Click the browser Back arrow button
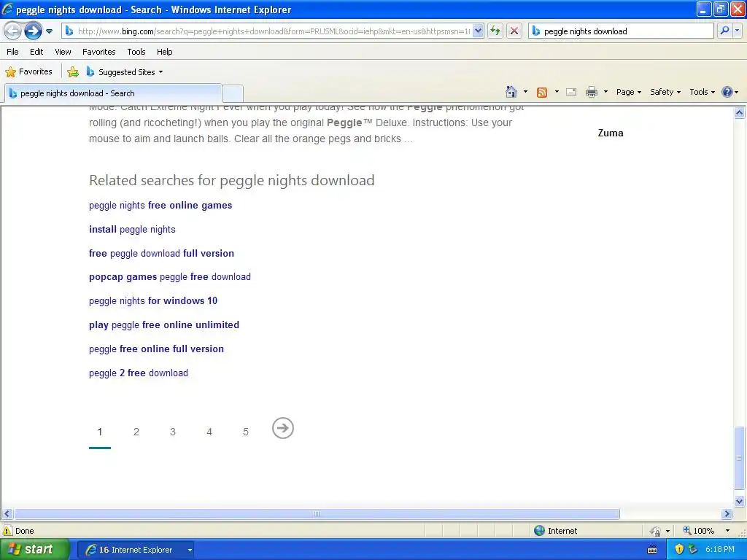The height and width of the screenshot is (560, 747). pos(13,31)
